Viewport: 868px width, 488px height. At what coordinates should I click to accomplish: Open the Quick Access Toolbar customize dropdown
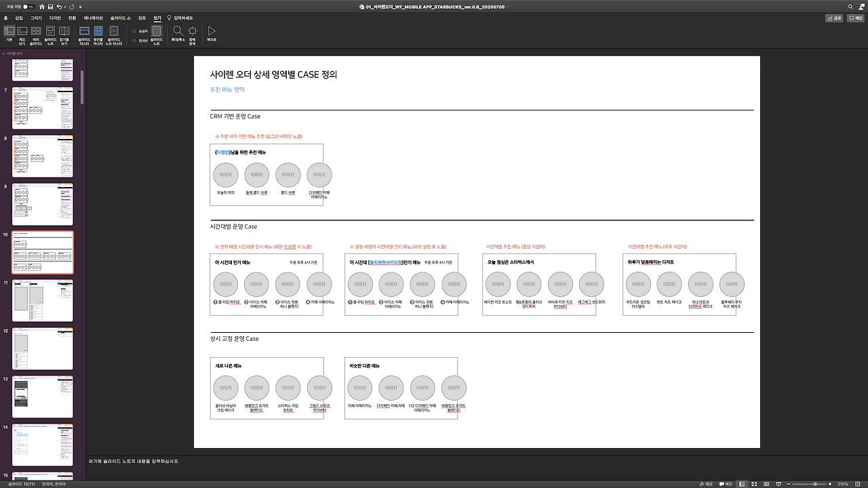point(79,7)
